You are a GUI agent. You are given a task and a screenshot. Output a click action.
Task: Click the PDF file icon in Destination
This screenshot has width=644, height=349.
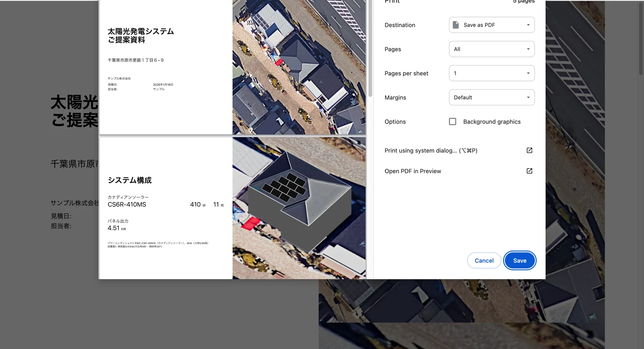click(x=456, y=25)
